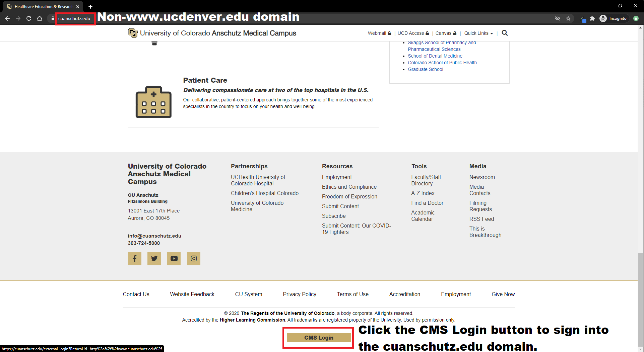Open the Find a Doctor link
The image size is (644, 352).
[427, 203]
